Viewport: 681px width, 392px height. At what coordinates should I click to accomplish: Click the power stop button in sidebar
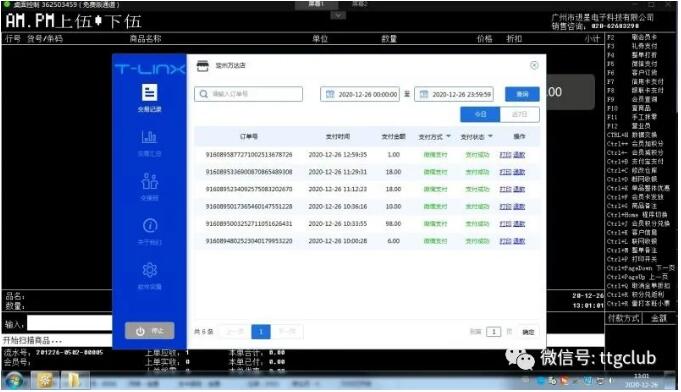[149, 331]
